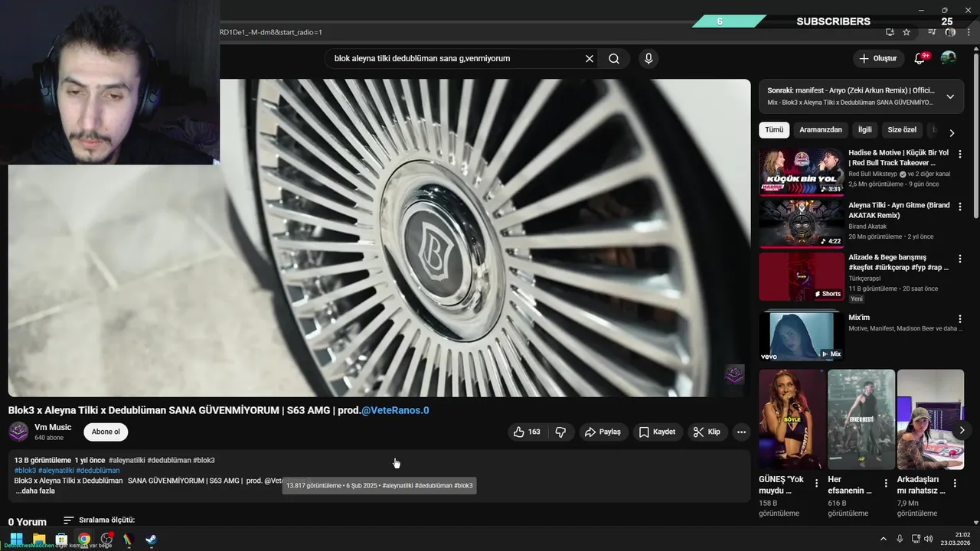Open Aleyna Tilki Ayrı Gitme remix thumbnail
The image size is (980, 551).
tap(801, 224)
